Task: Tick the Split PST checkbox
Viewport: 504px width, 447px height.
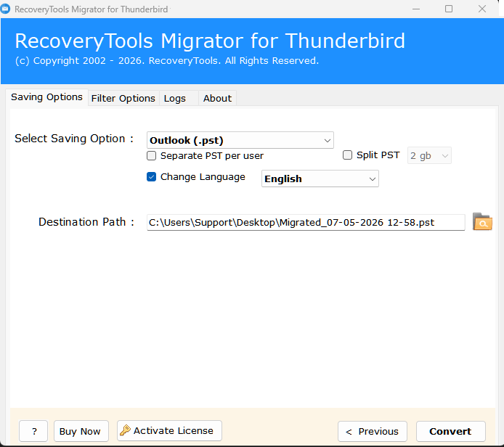Action: click(x=347, y=155)
